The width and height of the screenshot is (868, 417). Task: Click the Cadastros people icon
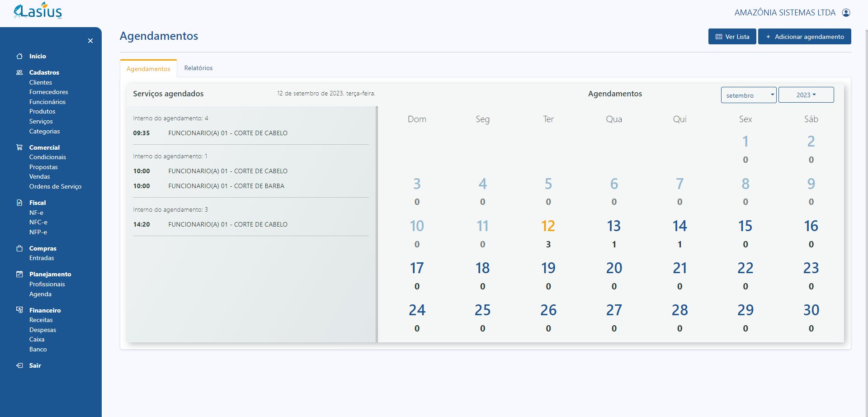[19, 72]
